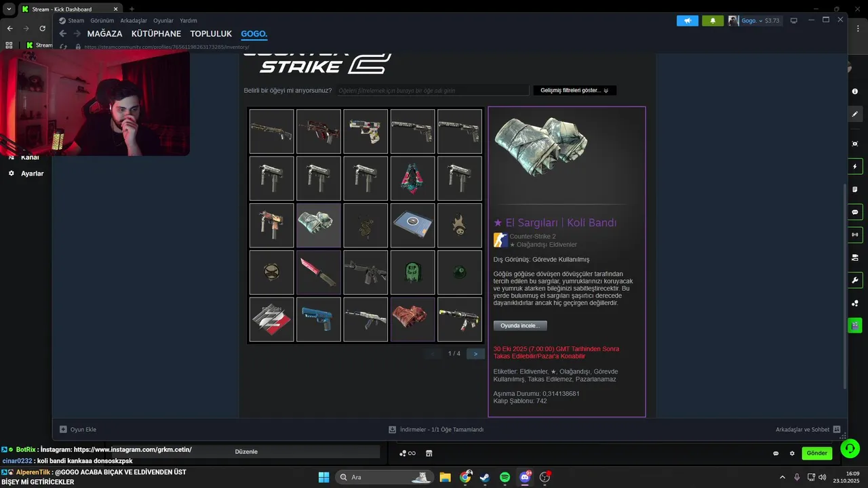
Task: Select the red hand wraps inventory item
Action: click(412, 319)
